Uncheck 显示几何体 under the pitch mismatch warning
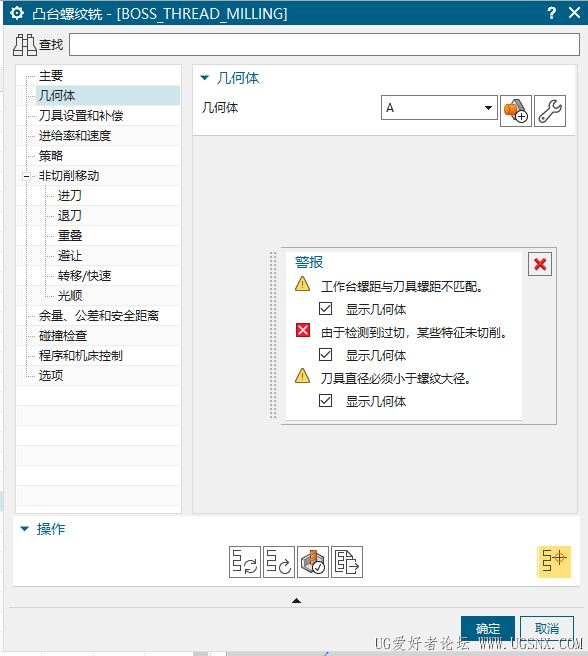 point(326,309)
